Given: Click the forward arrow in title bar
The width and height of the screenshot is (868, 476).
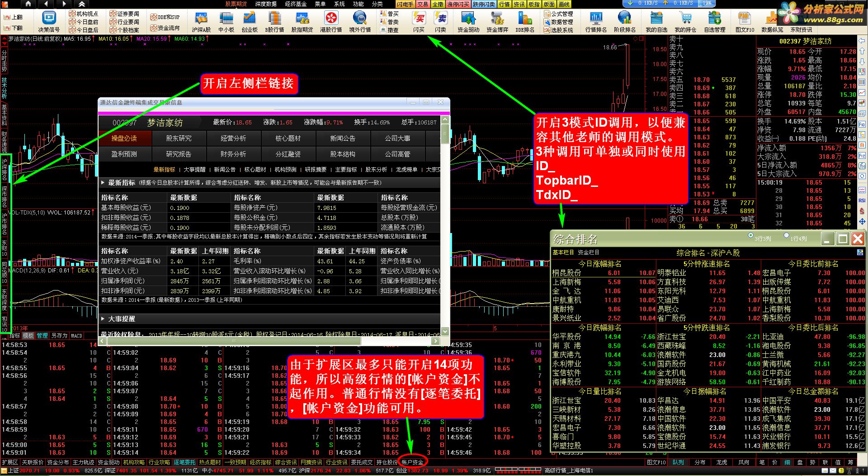Looking at the screenshot, I should 64,4.
